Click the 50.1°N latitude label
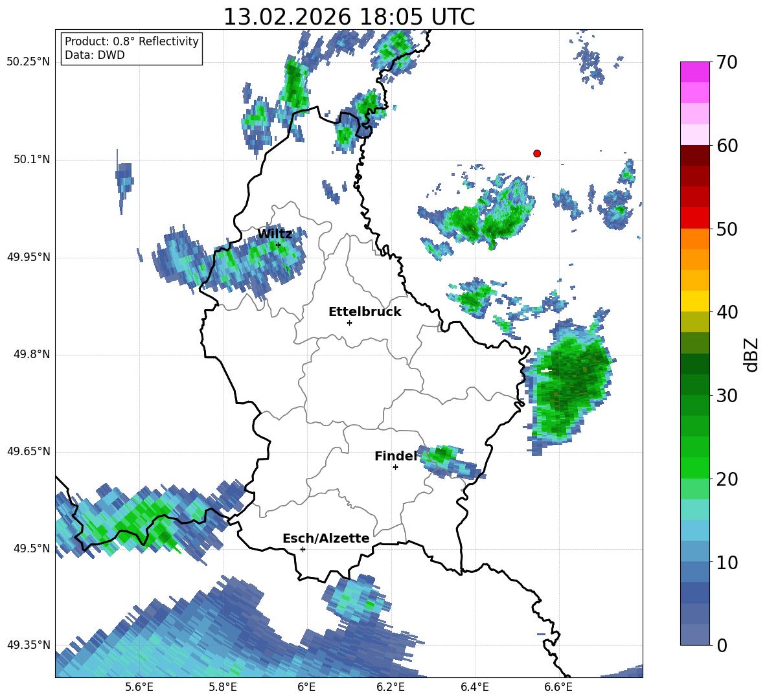The image size is (767, 700). [x=32, y=159]
